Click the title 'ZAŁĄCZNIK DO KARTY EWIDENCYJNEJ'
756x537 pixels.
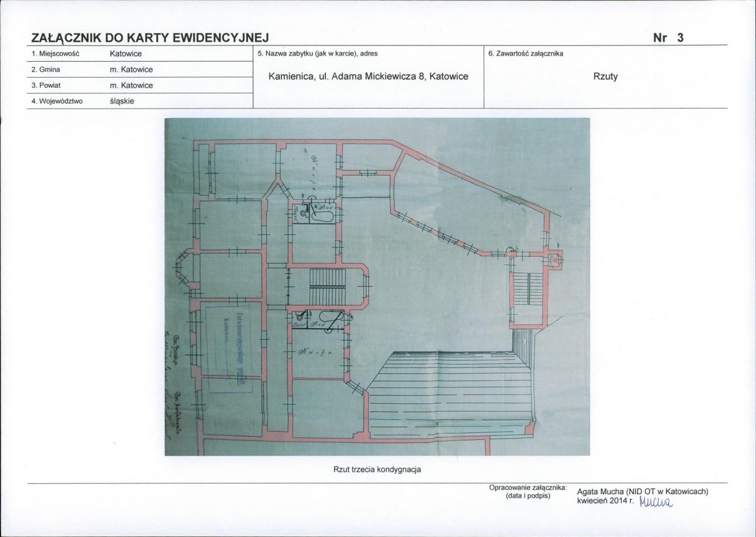(150, 38)
